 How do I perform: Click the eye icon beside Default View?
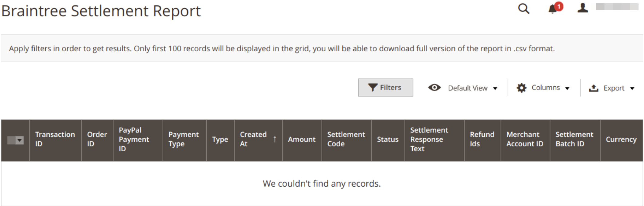pyautogui.click(x=435, y=88)
